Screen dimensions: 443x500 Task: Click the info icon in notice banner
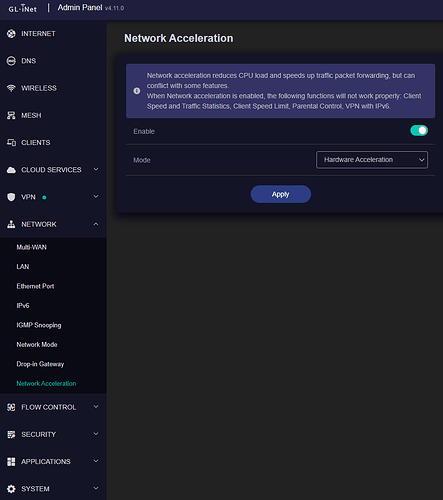point(137,91)
